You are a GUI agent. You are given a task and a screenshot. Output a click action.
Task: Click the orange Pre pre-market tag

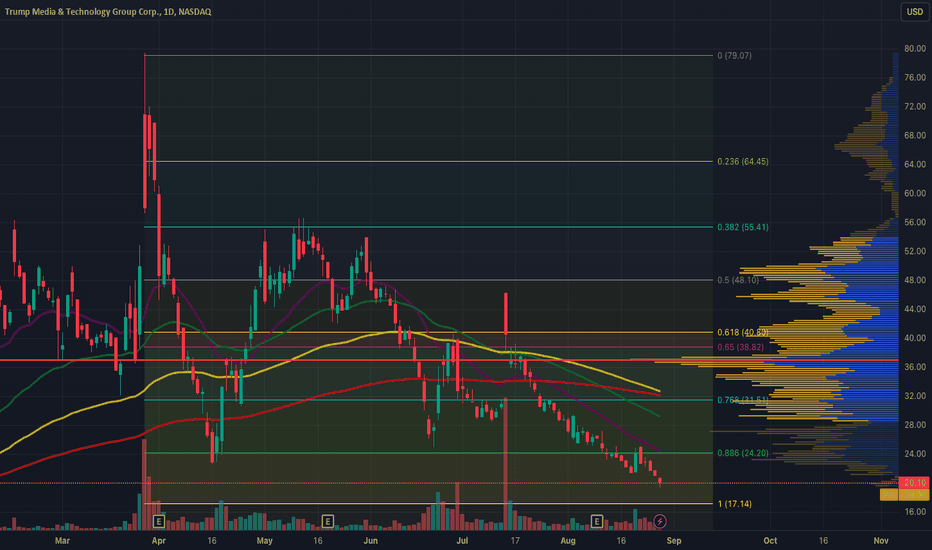click(889, 495)
